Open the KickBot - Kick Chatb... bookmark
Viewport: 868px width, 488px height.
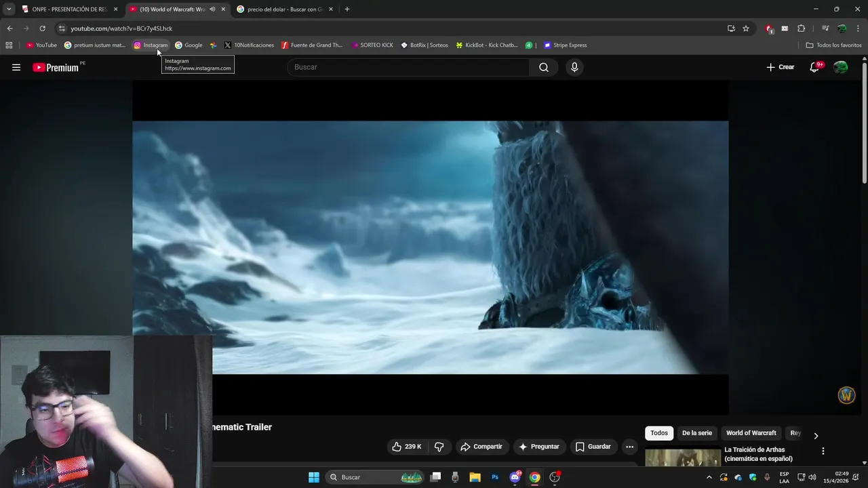pos(487,45)
